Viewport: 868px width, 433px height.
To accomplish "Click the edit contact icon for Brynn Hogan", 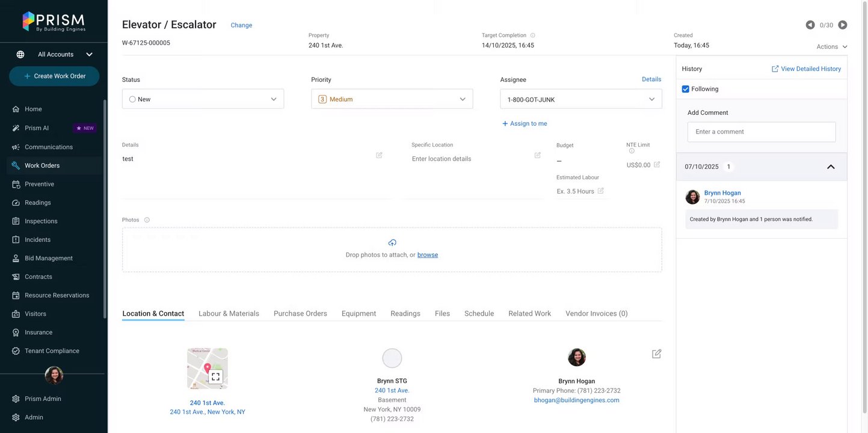I will [x=656, y=354].
